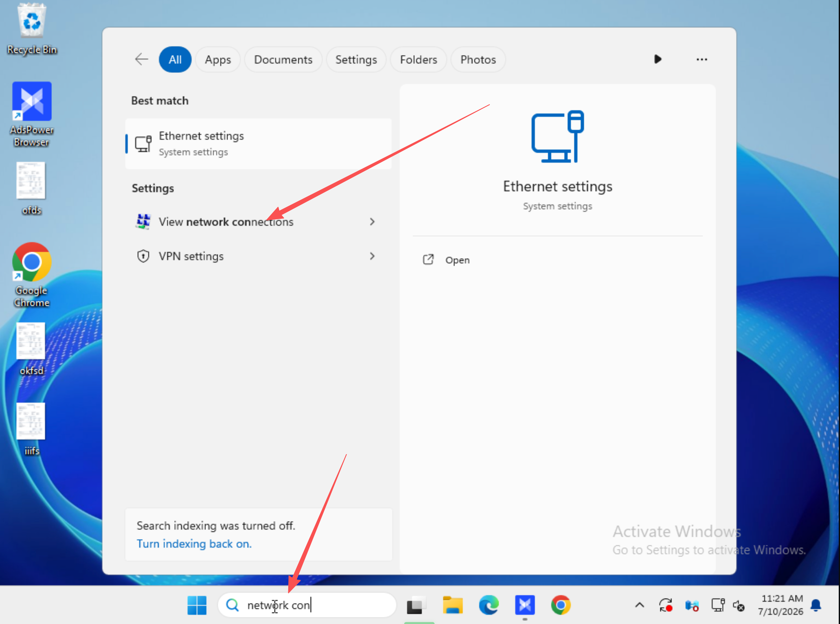This screenshot has height=624, width=840.
Task: Switch to AdsPower in the taskbar
Action: pyautogui.click(x=525, y=605)
